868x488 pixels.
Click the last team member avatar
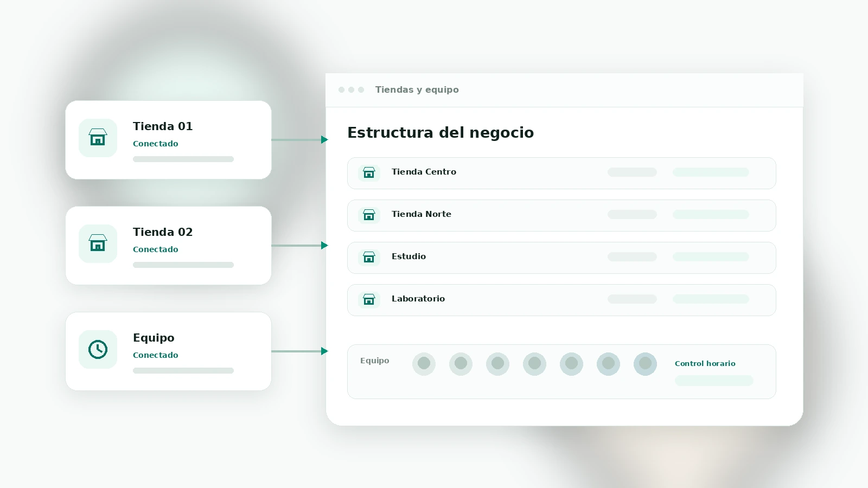pos(645,364)
